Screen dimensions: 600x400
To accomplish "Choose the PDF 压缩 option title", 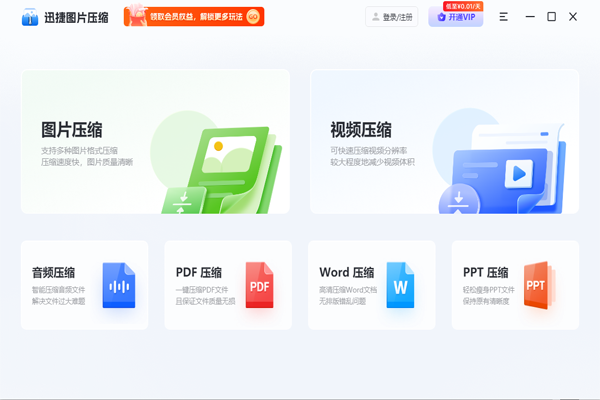I will tap(199, 272).
